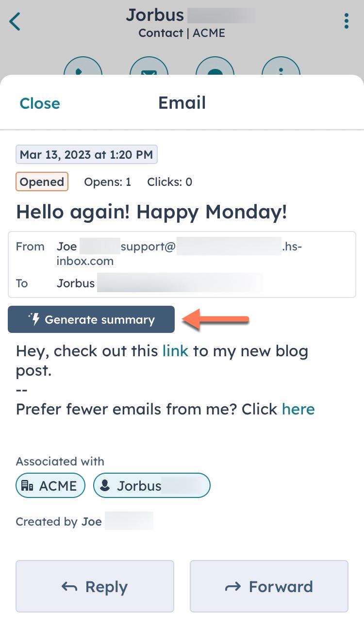Click the lightning bolt on Generate summary
Screen dimensions: 364x628
[x=34, y=319]
